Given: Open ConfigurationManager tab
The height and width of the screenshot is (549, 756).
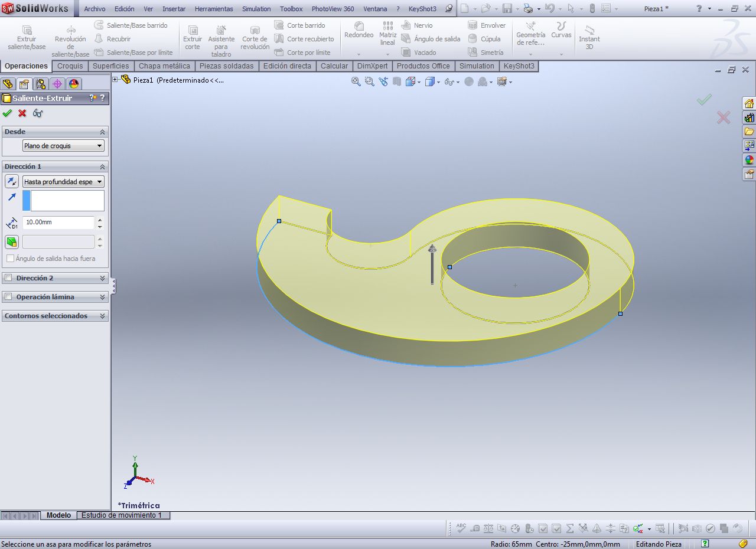Looking at the screenshot, I should click(41, 84).
